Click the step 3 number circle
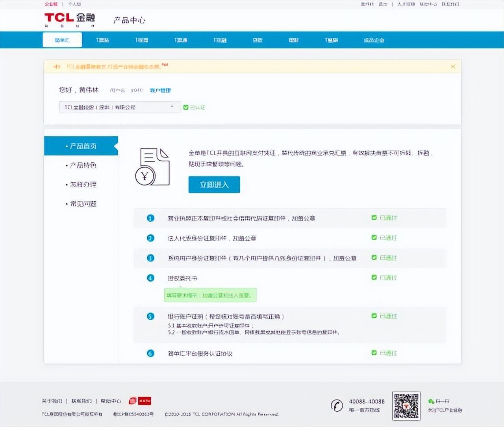The image size is (504, 427). pyautogui.click(x=150, y=258)
